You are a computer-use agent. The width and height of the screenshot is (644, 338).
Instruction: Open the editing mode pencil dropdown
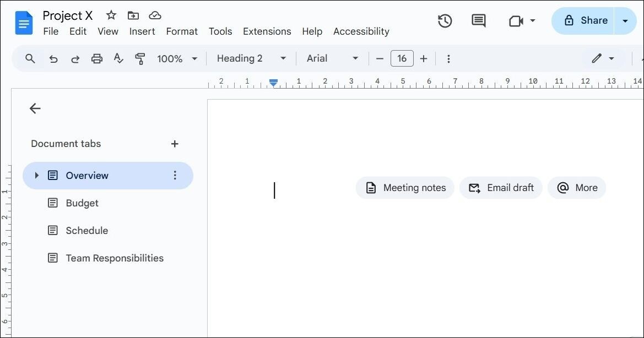(603, 59)
